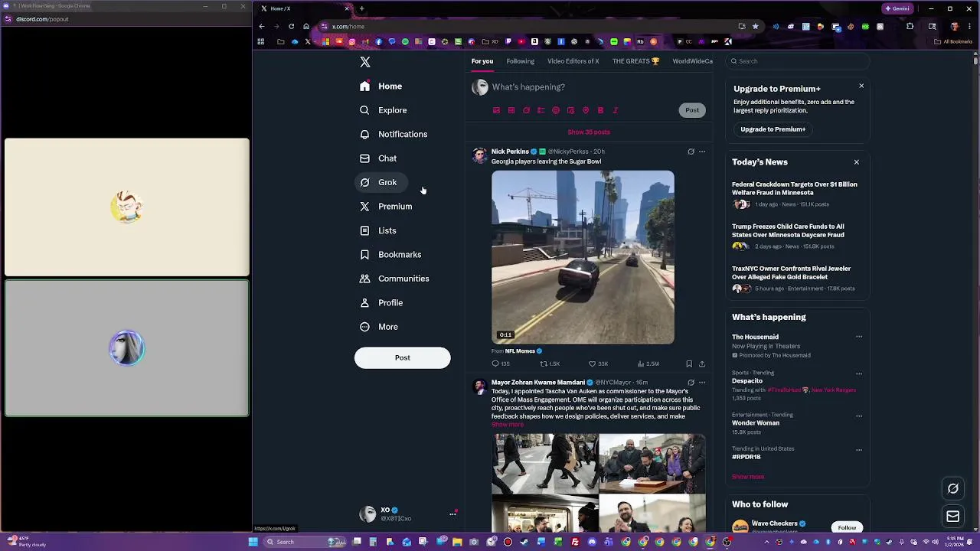Switch to the Following tab
The image size is (980, 551).
point(520,61)
